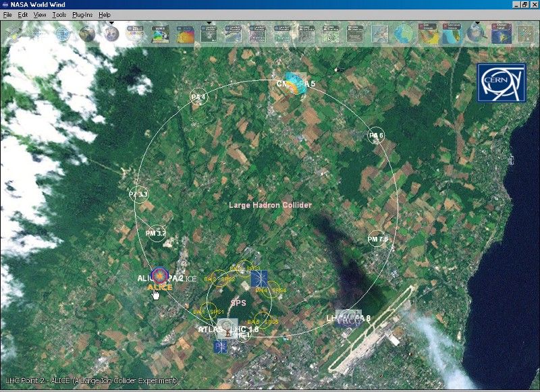Click the PM 3.7 marker circle
This screenshot has height=392, width=540.
tap(156, 233)
